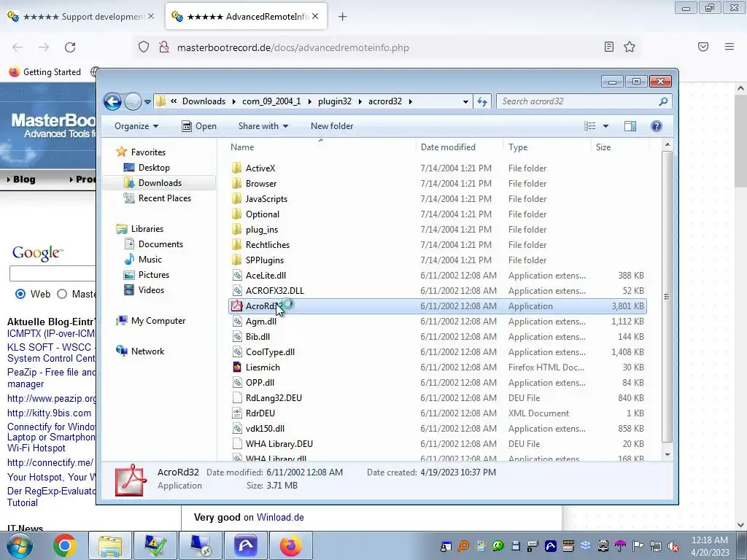Click the Explorer Back arrow button
The width and height of the screenshot is (747, 560).
point(112,101)
